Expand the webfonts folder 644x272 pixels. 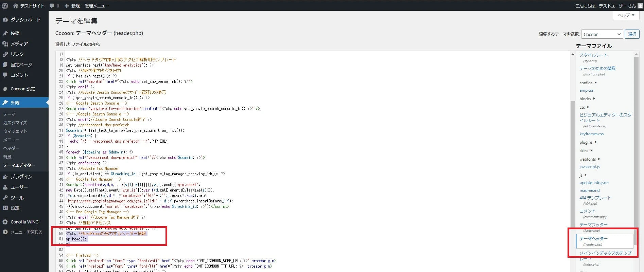coord(590,159)
